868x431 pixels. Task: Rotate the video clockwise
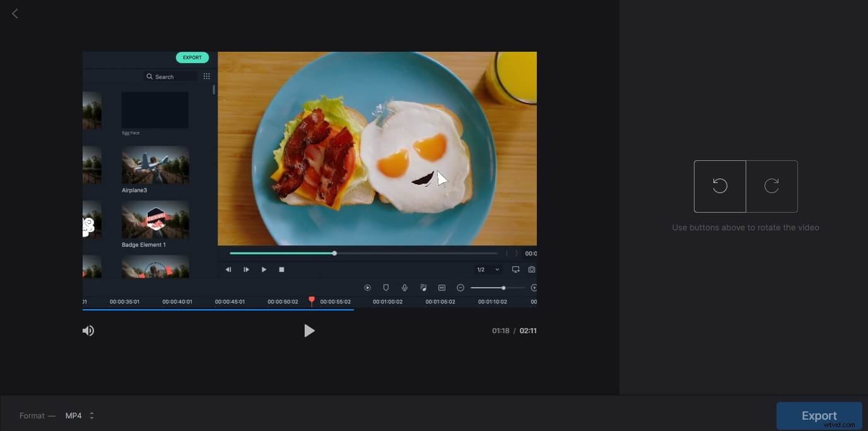click(x=771, y=186)
